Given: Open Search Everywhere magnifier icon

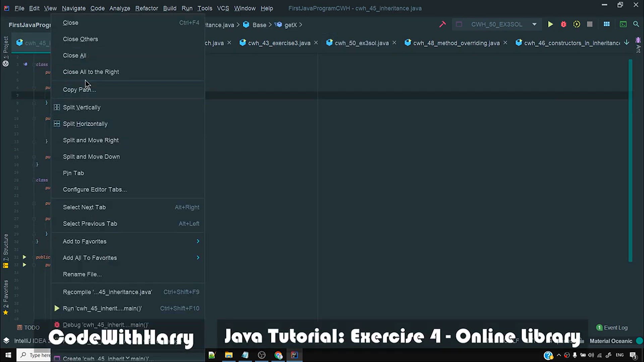Looking at the screenshot, I should 636,24.
